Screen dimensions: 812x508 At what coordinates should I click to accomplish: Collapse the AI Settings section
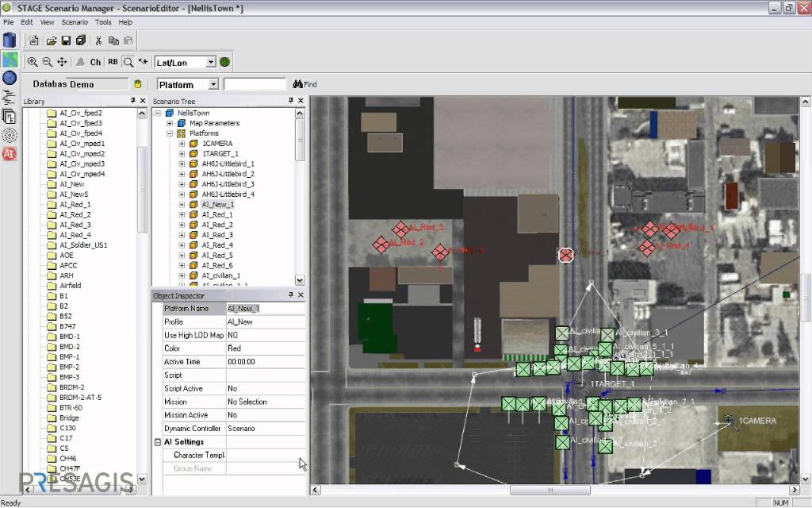158,442
